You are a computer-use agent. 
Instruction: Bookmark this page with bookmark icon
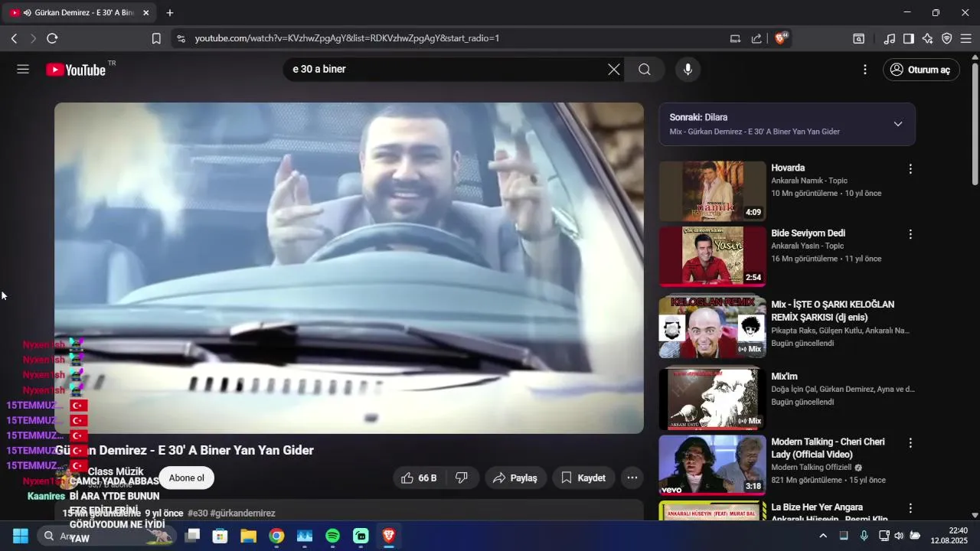[156, 38]
